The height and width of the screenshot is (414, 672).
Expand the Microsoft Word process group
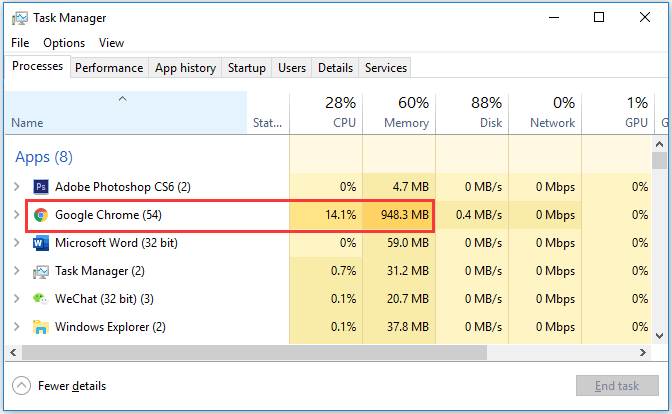[x=17, y=243]
